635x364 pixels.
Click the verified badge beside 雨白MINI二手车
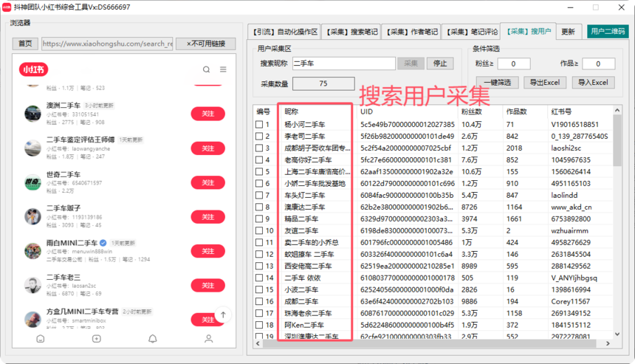tap(103, 243)
